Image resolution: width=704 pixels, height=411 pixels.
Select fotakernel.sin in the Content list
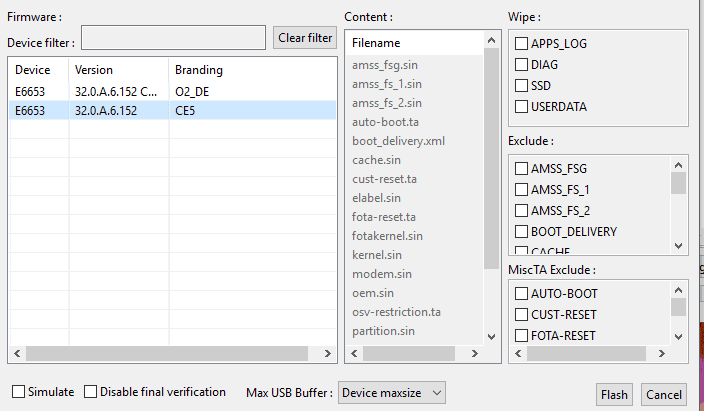point(387,236)
